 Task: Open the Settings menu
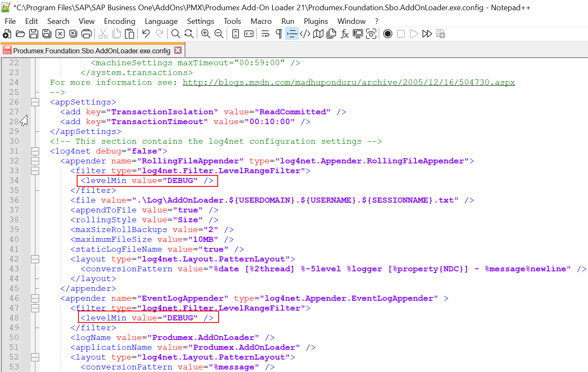coord(201,21)
